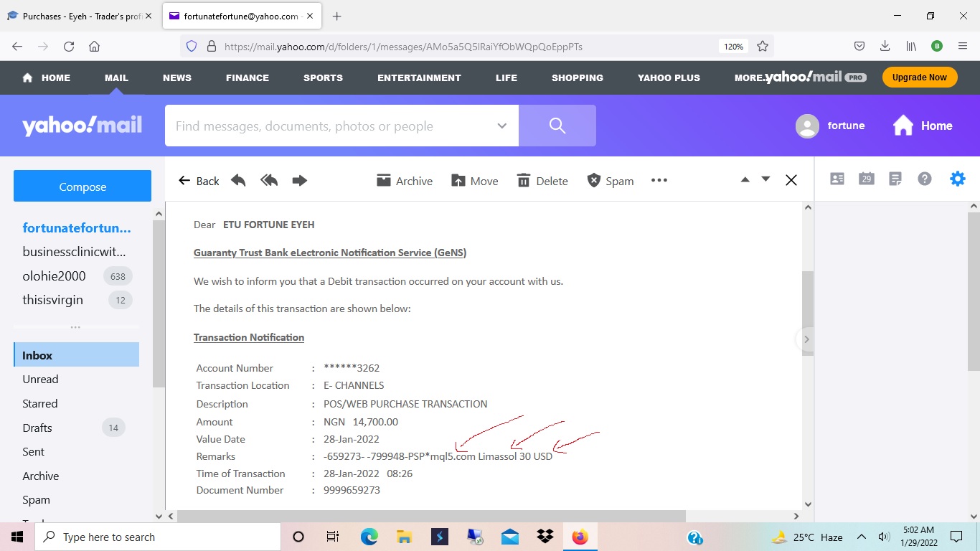Screen dimensions: 980x551
Task: Go to the previous message with up arrow
Action: (745, 179)
